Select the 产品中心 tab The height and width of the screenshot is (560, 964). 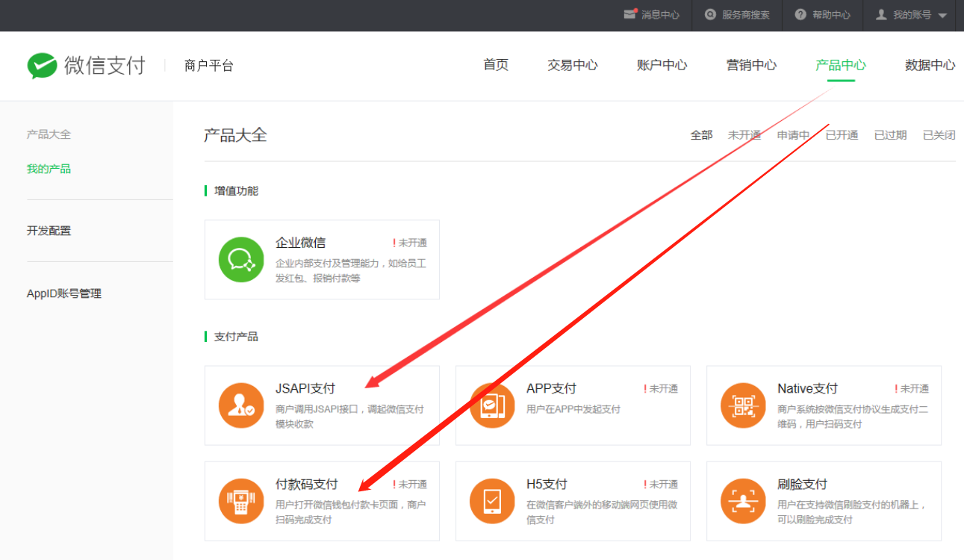coord(841,65)
